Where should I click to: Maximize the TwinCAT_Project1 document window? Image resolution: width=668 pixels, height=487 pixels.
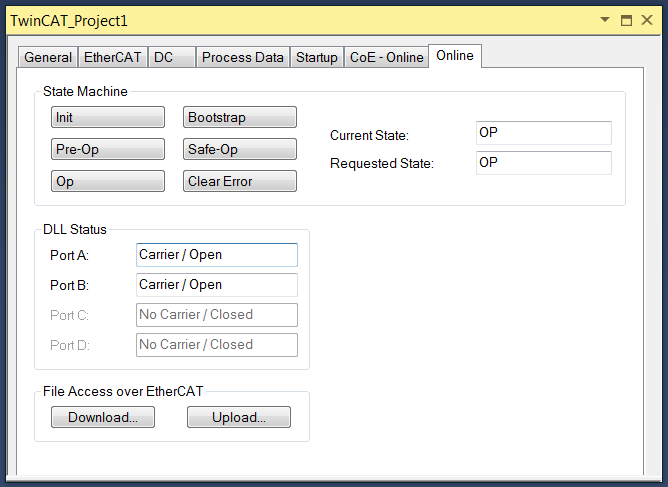pos(626,20)
